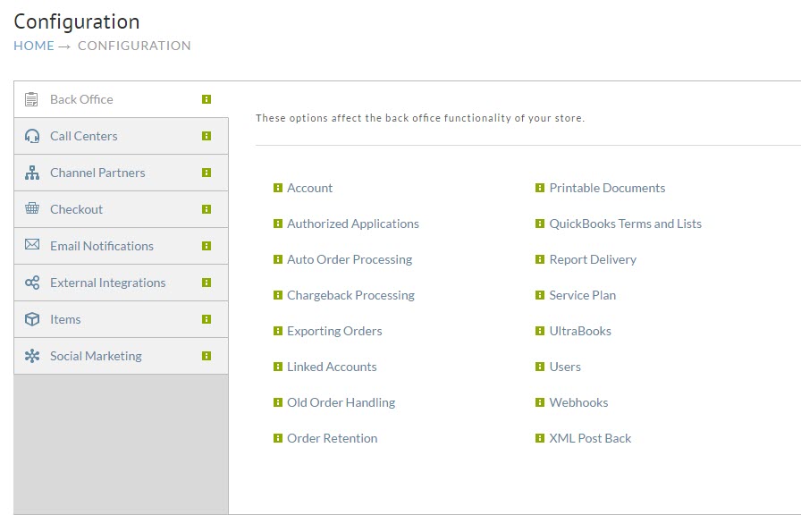Click the Email Notifications envelope icon

point(32,245)
